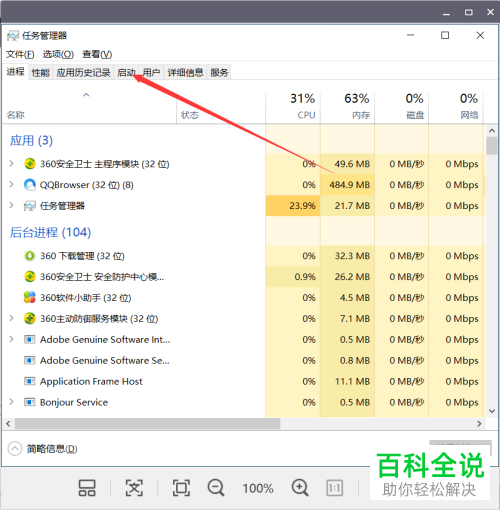This screenshot has width=500, height=510.
Task: Click the Adobe Genuine Software Se... icon
Action: 30,360
